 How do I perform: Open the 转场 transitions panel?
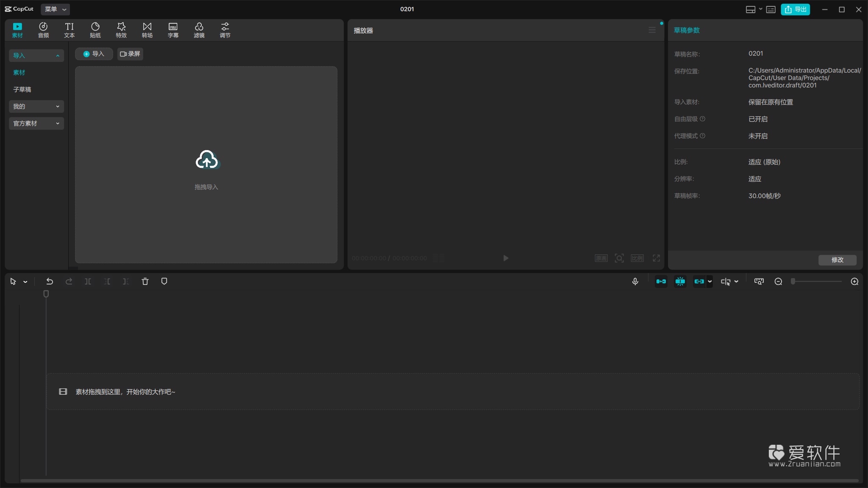point(147,29)
